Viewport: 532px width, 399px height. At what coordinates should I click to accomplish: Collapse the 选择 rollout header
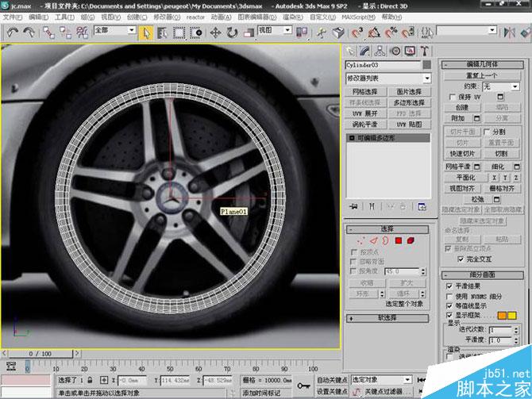pyautogui.click(x=387, y=228)
